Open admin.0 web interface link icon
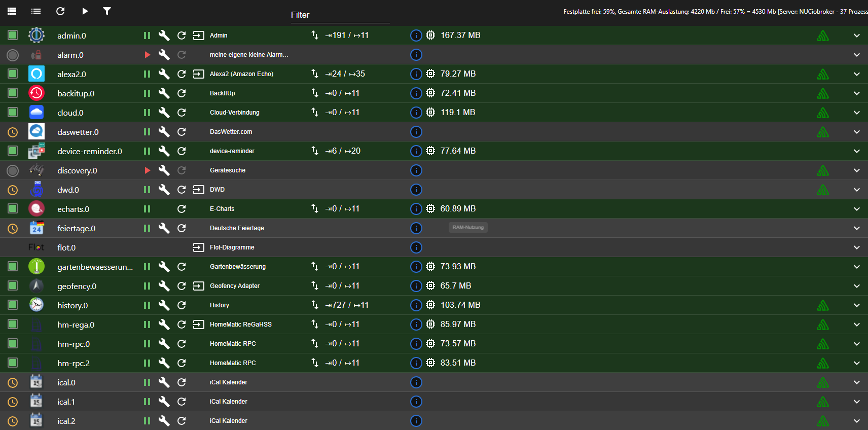The image size is (868, 430). 199,35
